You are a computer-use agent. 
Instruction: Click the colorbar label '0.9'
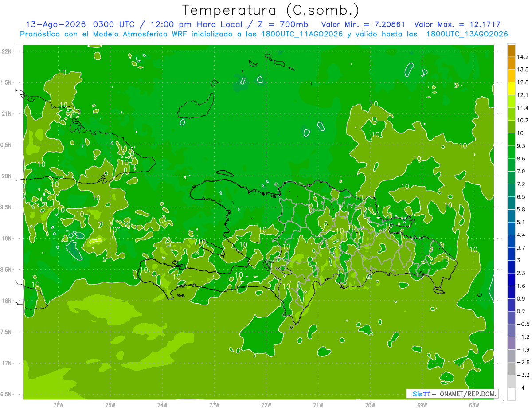tap(521, 298)
